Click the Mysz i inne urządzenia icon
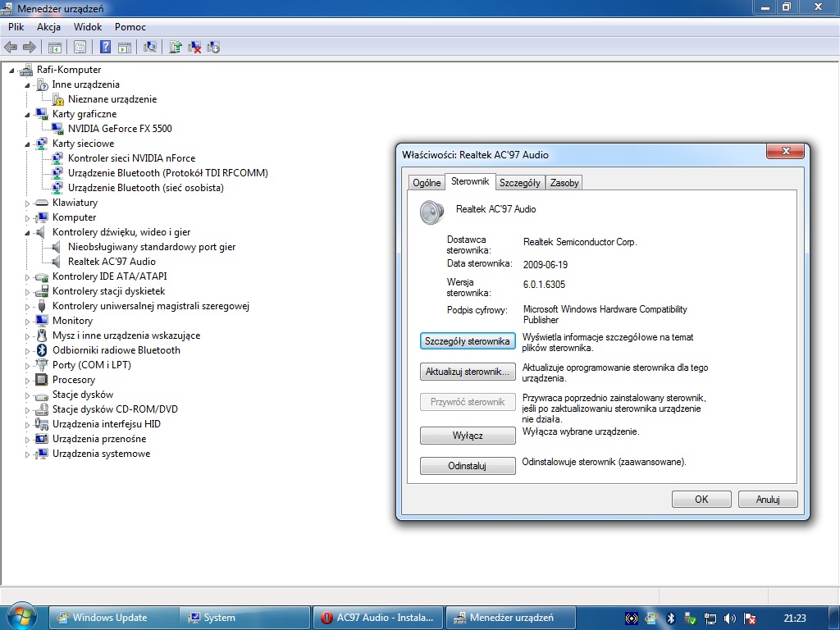840x630 pixels. point(41,336)
